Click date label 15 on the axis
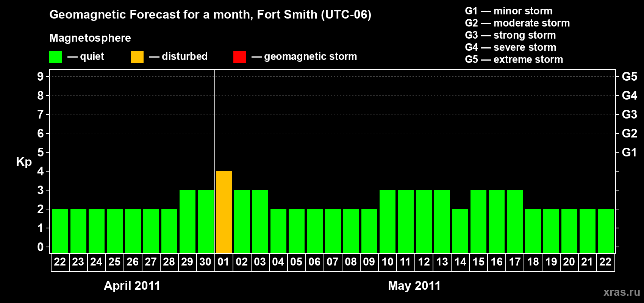This screenshot has width=644, height=303. [478, 262]
